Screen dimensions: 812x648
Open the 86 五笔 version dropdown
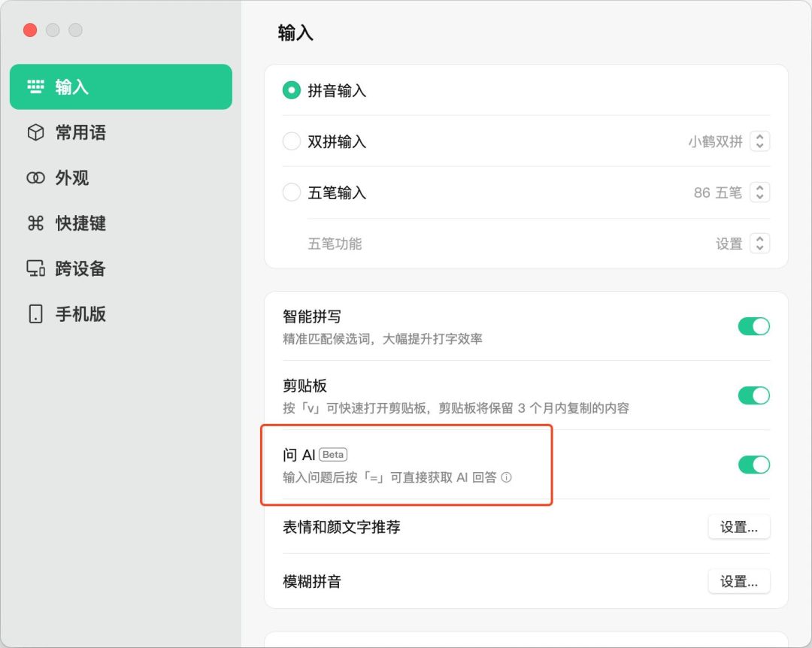click(x=760, y=192)
